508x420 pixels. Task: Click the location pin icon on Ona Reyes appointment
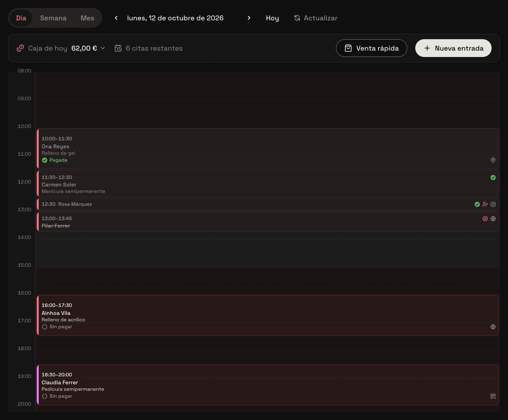493,160
